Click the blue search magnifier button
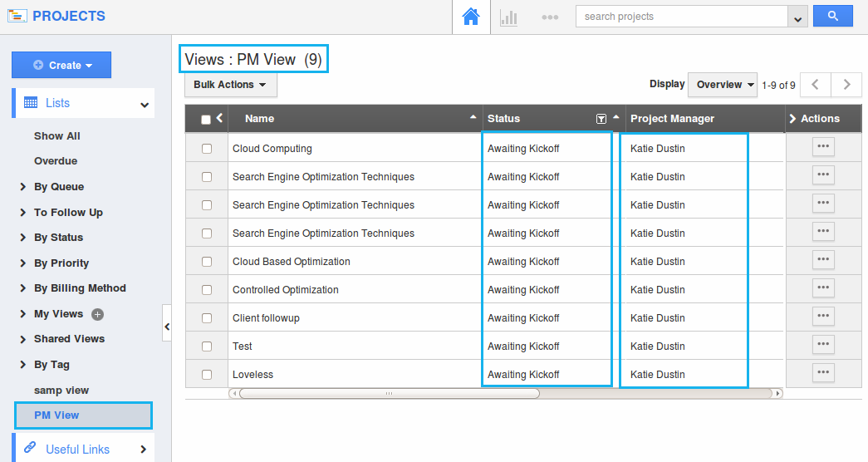Viewport: 868px width, 462px height. tap(832, 16)
